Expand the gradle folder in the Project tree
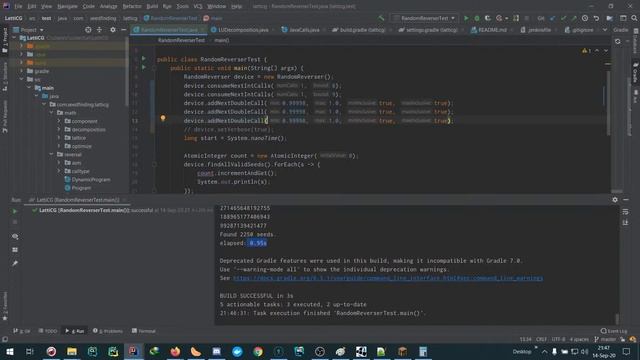The height and width of the screenshot is (360, 640). coord(22,71)
